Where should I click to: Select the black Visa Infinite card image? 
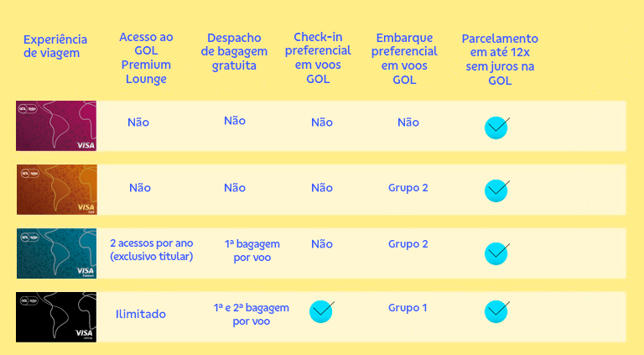[x=56, y=316]
